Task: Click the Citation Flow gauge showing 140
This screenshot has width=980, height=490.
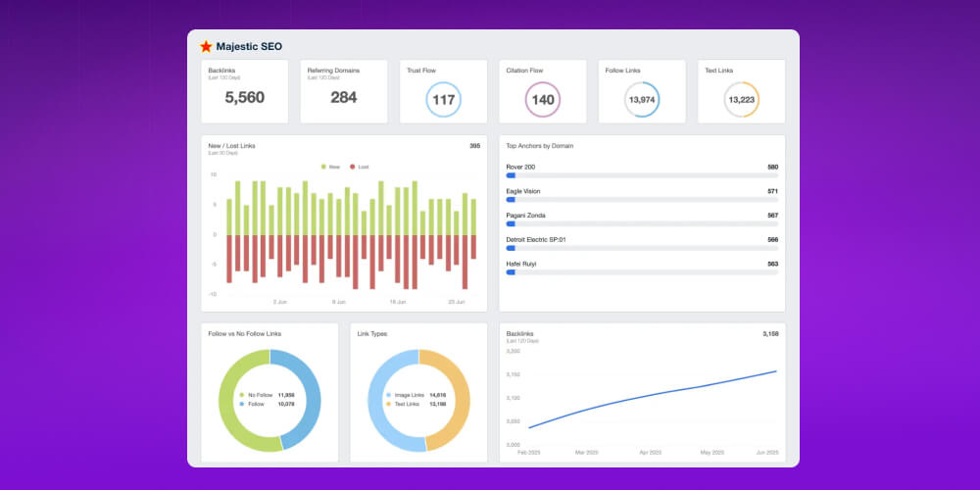Action: (543, 100)
